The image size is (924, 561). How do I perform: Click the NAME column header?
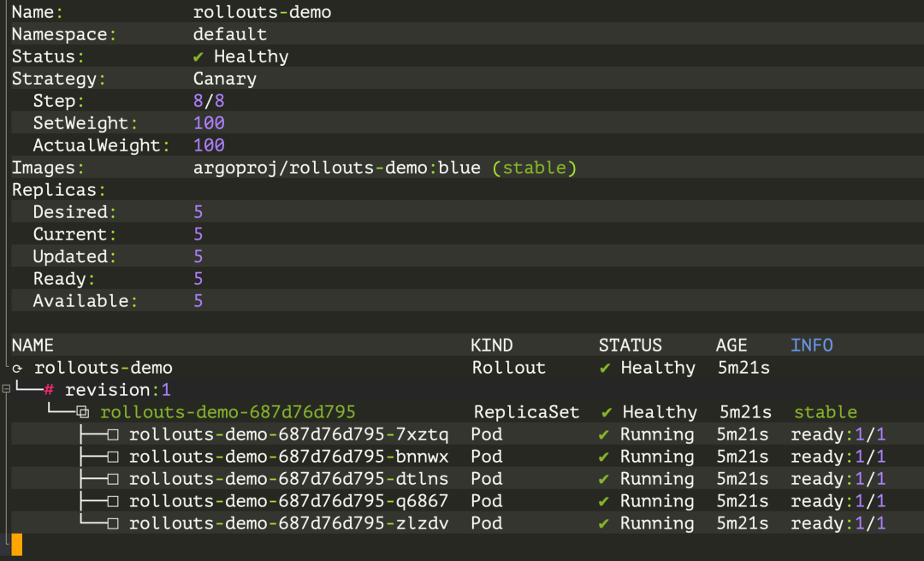(x=33, y=345)
